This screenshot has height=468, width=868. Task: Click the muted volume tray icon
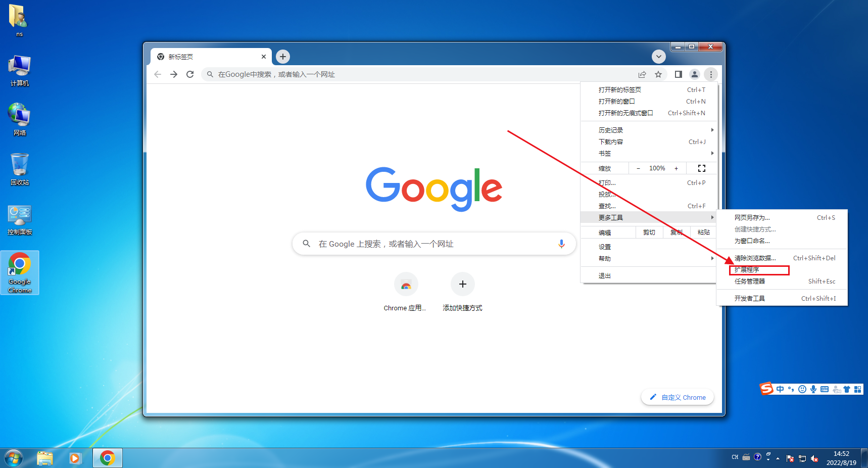[x=814, y=458]
